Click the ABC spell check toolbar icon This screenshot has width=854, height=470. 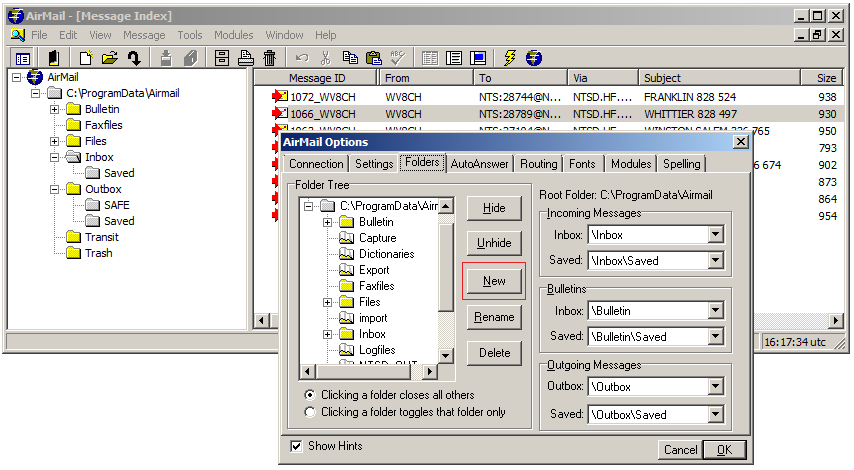point(398,58)
